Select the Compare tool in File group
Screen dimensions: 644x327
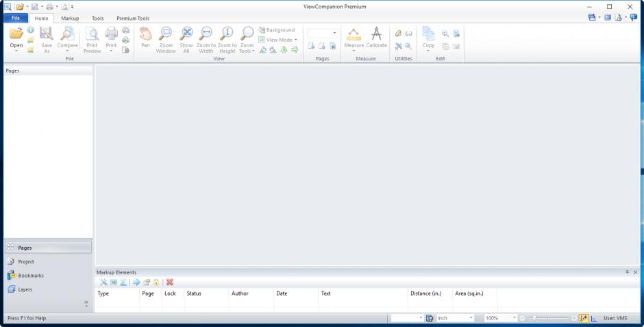[67, 40]
